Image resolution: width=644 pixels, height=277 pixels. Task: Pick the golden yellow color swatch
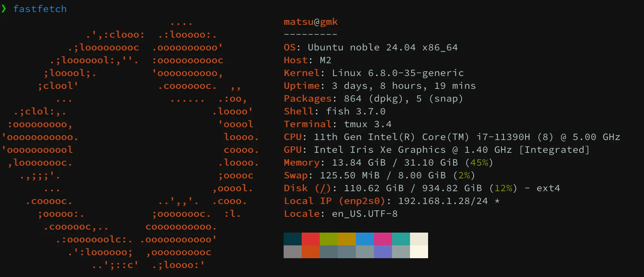coord(347,239)
